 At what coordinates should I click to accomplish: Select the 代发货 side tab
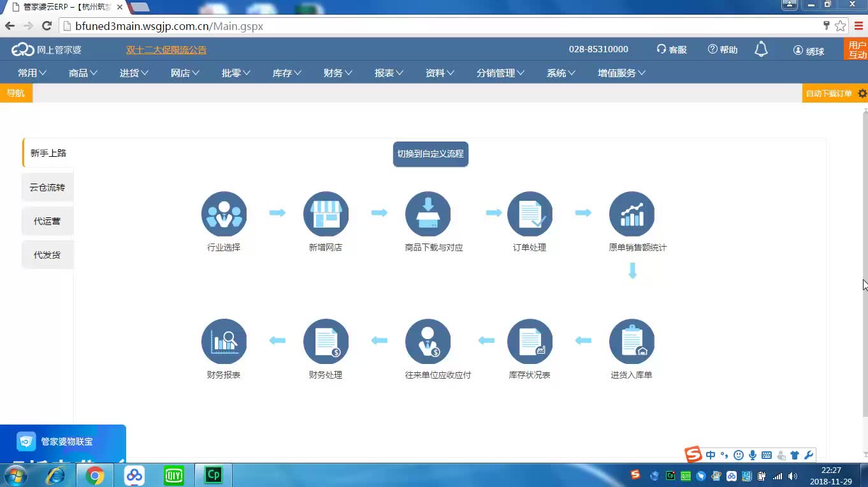tap(48, 255)
